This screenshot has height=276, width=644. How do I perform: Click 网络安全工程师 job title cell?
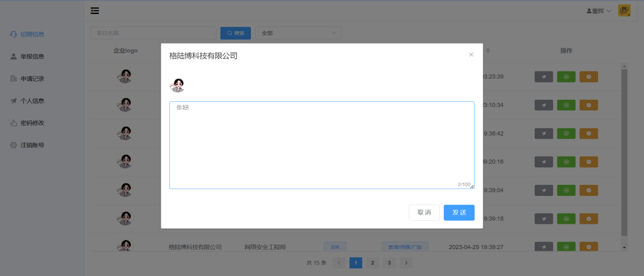pyautogui.click(x=265, y=247)
